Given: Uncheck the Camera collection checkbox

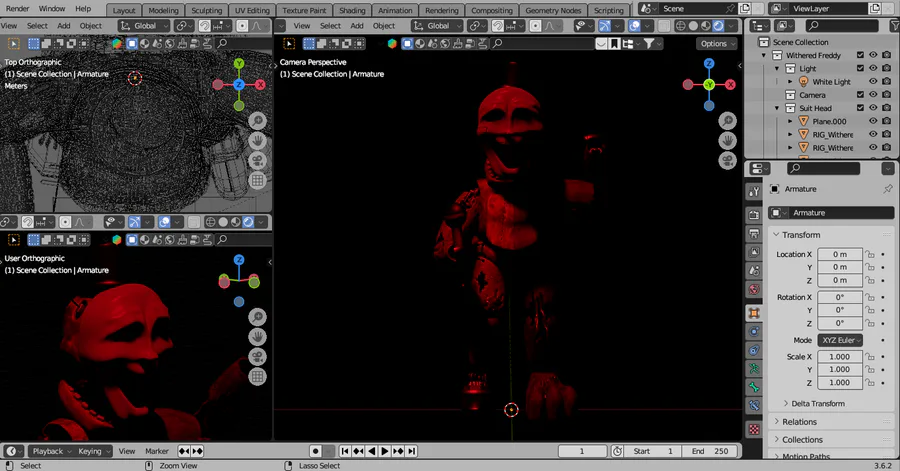Looking at the screenshot, I should click(860, 95).
